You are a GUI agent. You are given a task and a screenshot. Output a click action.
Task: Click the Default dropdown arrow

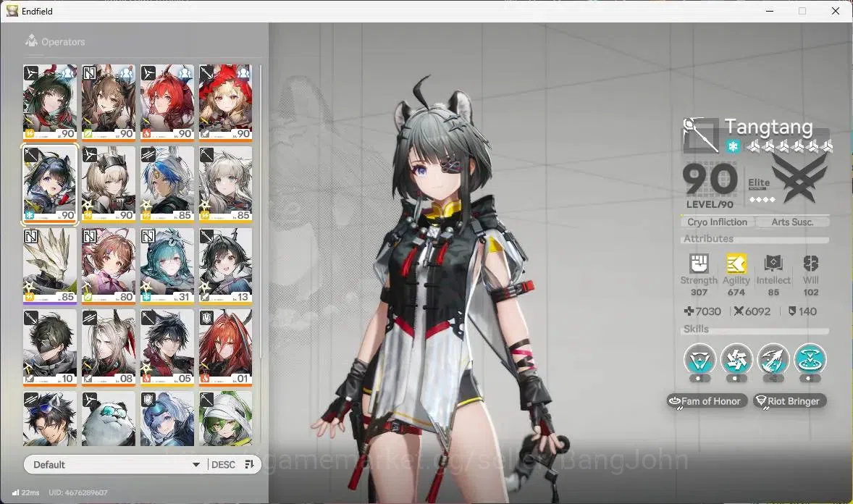196,465
